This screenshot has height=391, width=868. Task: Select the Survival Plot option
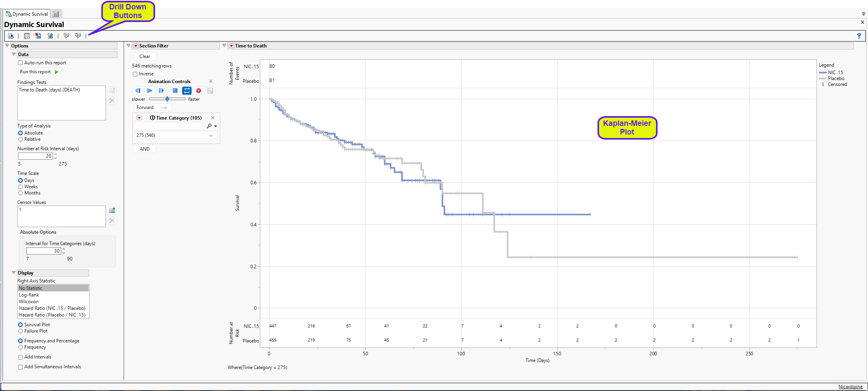pos(20,325)
